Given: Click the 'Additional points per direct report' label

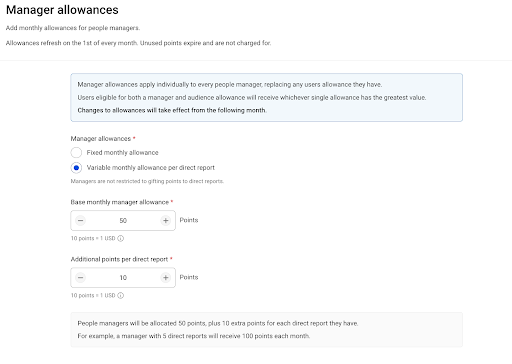Looking at the screenshot, I should 119,259.
